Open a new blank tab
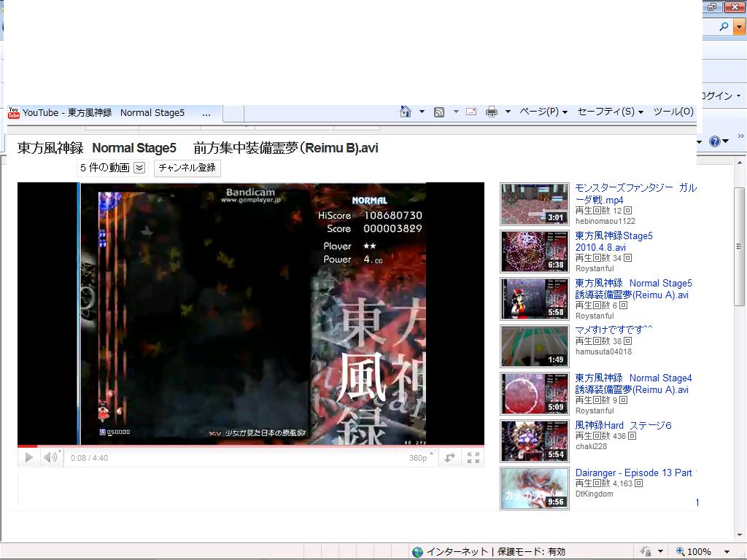 pyautogui.click(x=233, y=114)
